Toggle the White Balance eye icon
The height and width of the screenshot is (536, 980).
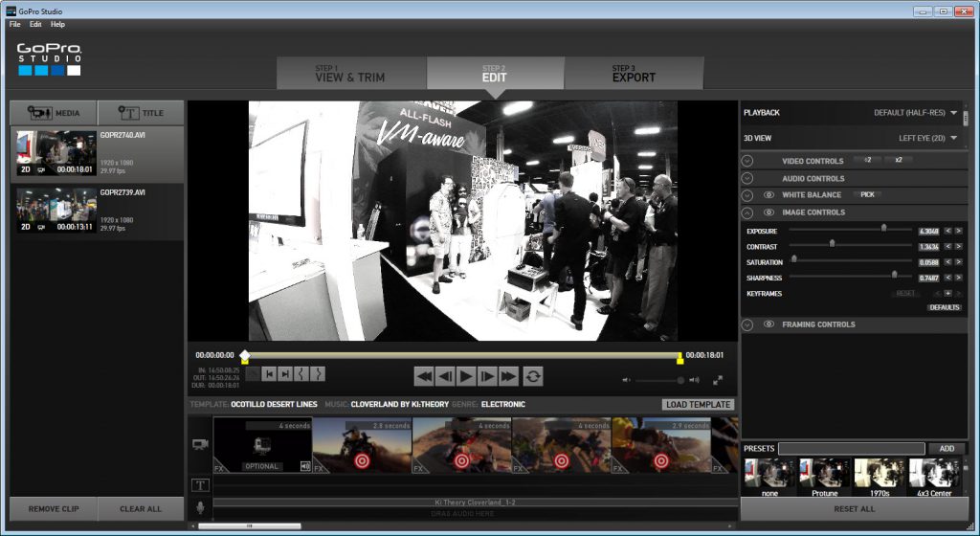[x=769, y=195]
